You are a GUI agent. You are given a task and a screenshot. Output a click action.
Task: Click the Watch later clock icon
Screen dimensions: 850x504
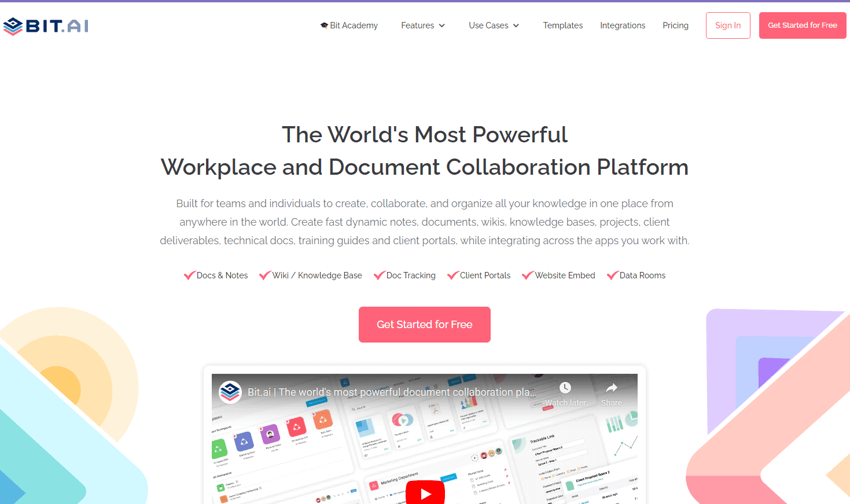565,388
